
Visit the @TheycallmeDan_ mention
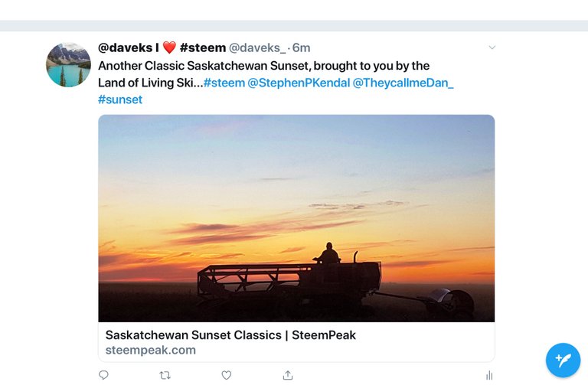[403, 83]
